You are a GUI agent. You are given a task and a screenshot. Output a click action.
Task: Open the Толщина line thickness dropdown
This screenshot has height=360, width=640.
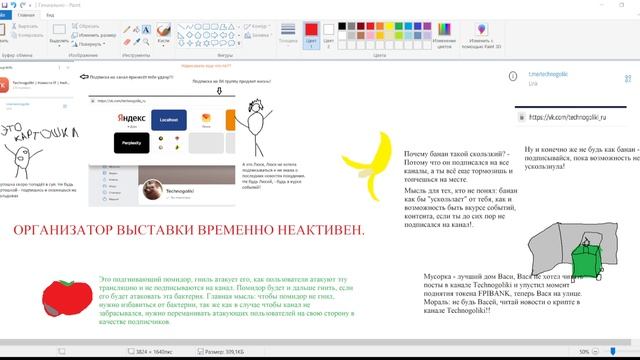[288, 34]
